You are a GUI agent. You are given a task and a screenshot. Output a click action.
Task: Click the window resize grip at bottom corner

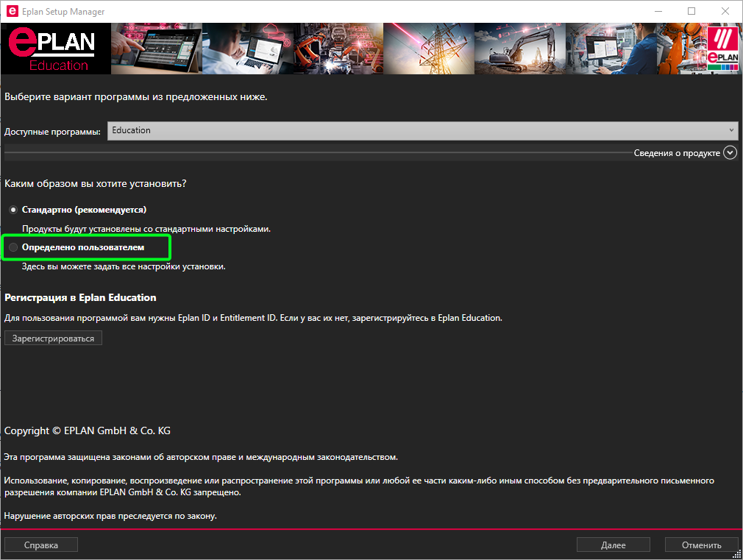tap(737, 554)
